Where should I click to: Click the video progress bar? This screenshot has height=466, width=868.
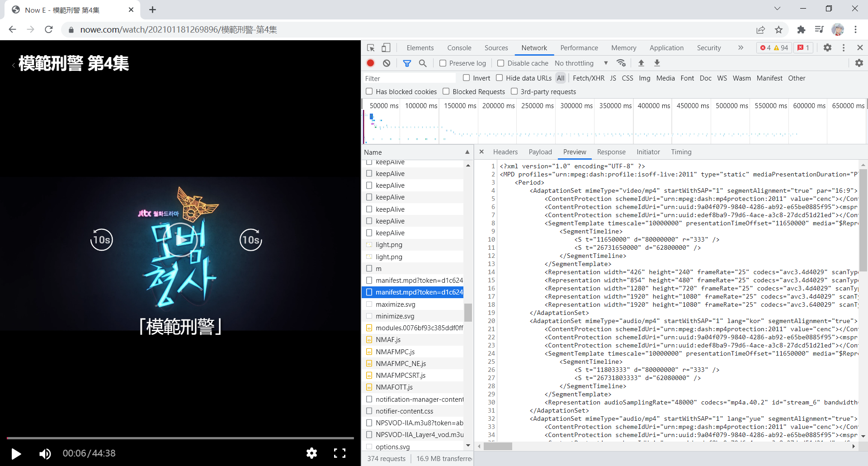click(x=180, y=438)
